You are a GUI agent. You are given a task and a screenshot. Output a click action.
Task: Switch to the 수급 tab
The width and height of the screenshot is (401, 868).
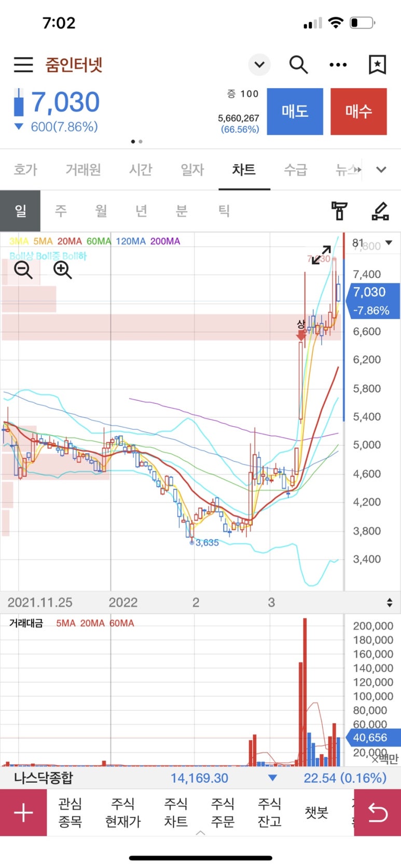(296, 169)
